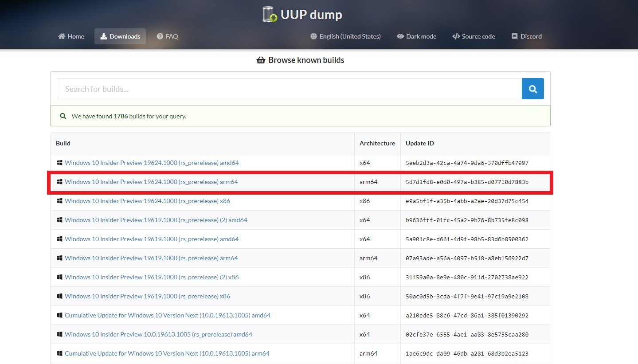The image size is (638, 364).
Task: Click Windows logo beside 19624.1000 amd64 build
Action: [x=59, y=163]
